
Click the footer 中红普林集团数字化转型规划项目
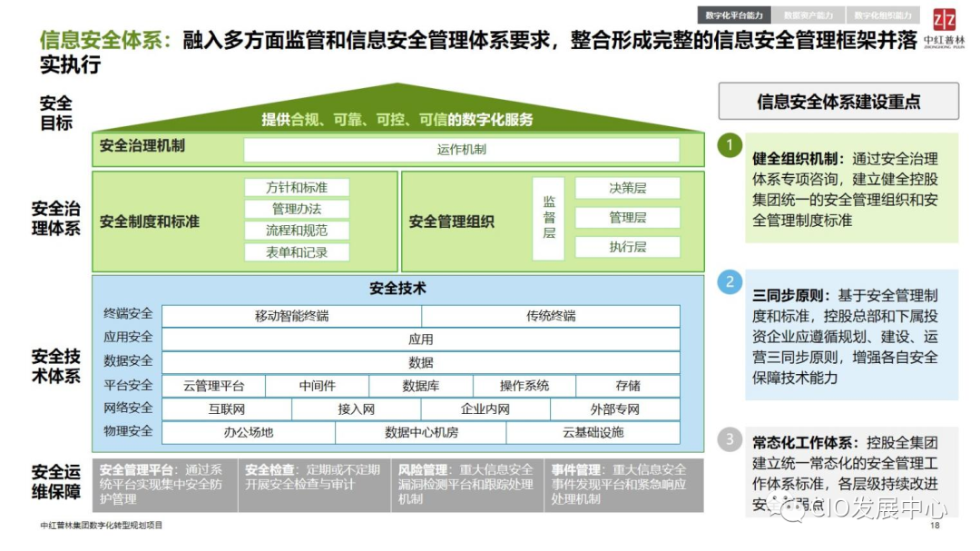point(102,526)
